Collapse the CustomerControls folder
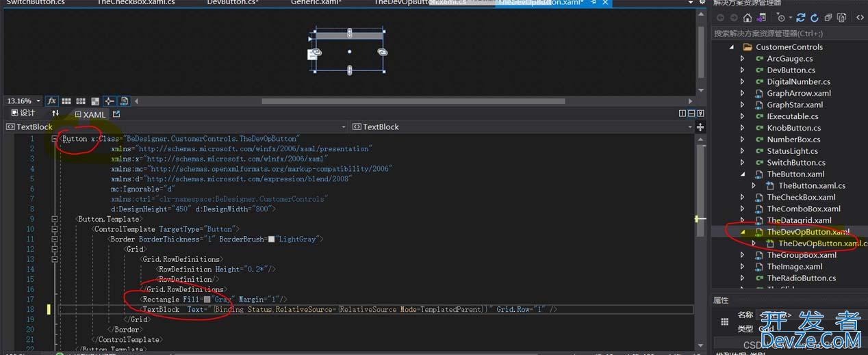 731,47
